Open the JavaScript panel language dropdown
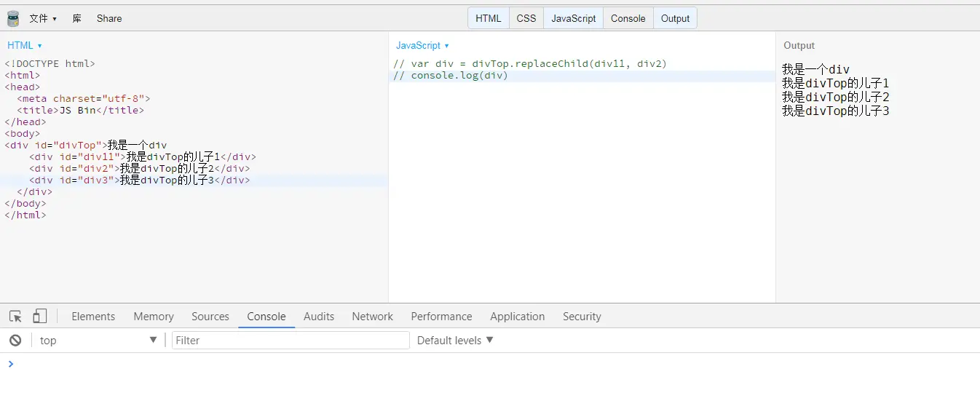 point(422,45)
